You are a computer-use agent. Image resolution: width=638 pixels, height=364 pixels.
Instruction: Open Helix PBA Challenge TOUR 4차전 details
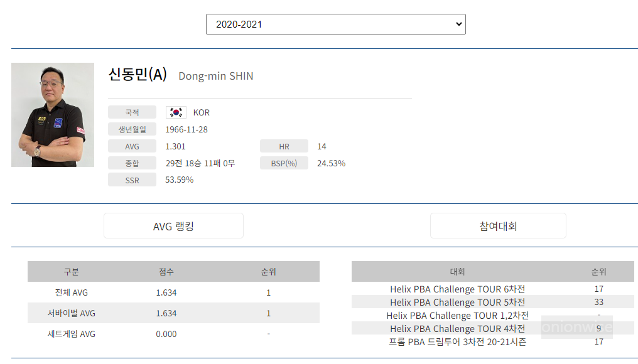(x=458, y=328)
